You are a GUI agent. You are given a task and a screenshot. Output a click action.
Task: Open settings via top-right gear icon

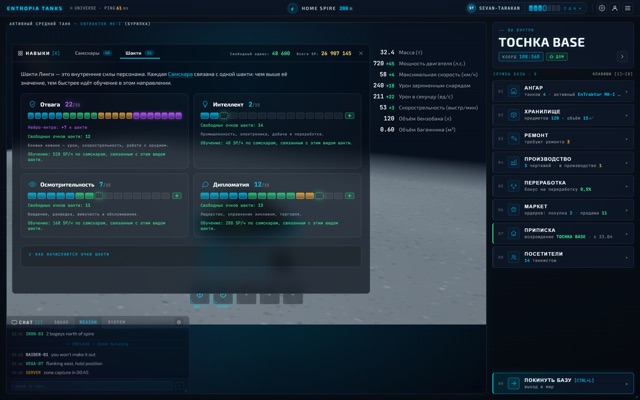602,8
